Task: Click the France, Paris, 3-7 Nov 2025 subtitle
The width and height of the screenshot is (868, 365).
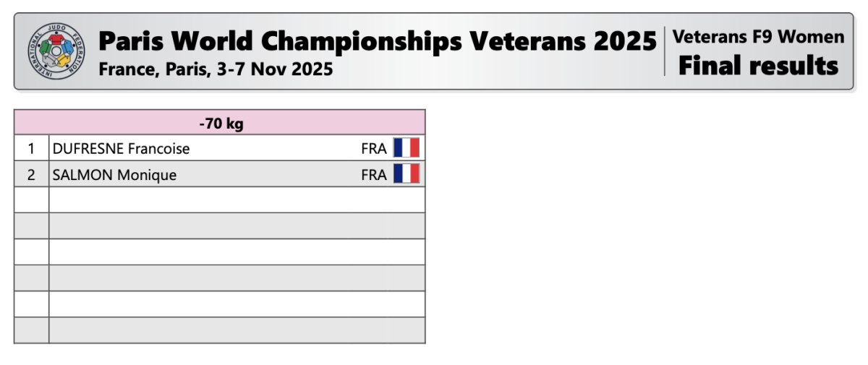Action: [216, 69]
